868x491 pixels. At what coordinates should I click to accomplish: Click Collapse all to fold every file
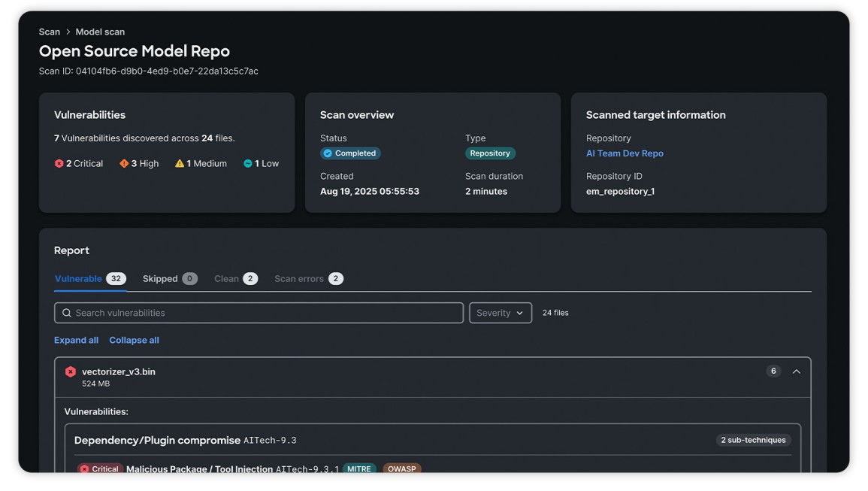[134, 340]
